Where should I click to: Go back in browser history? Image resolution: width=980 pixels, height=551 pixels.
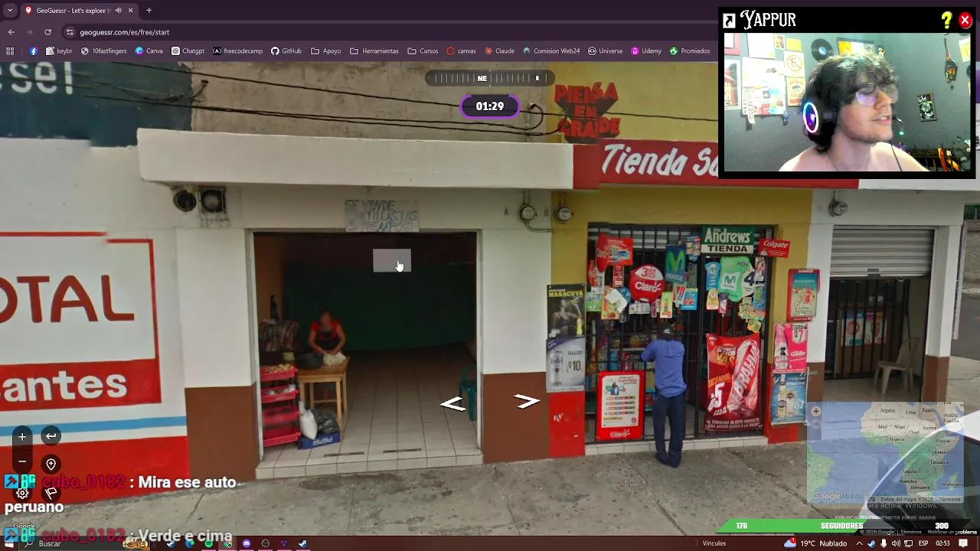click(x=11, y=32)
